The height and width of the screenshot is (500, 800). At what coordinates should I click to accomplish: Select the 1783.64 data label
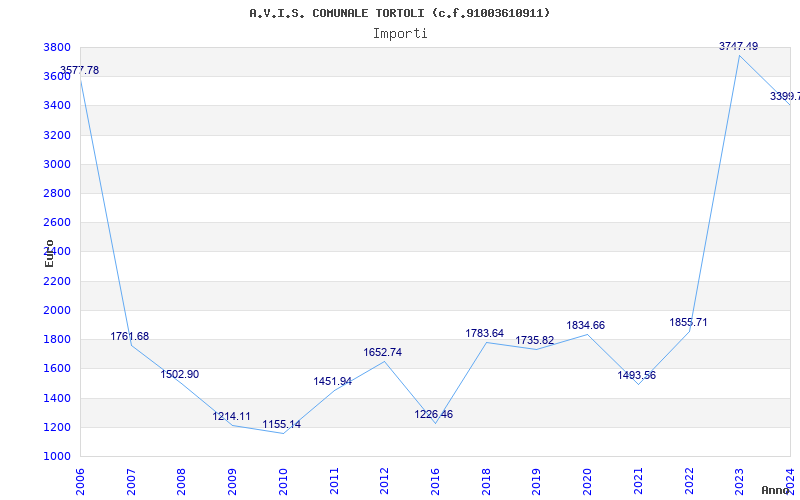pos(485,333)
